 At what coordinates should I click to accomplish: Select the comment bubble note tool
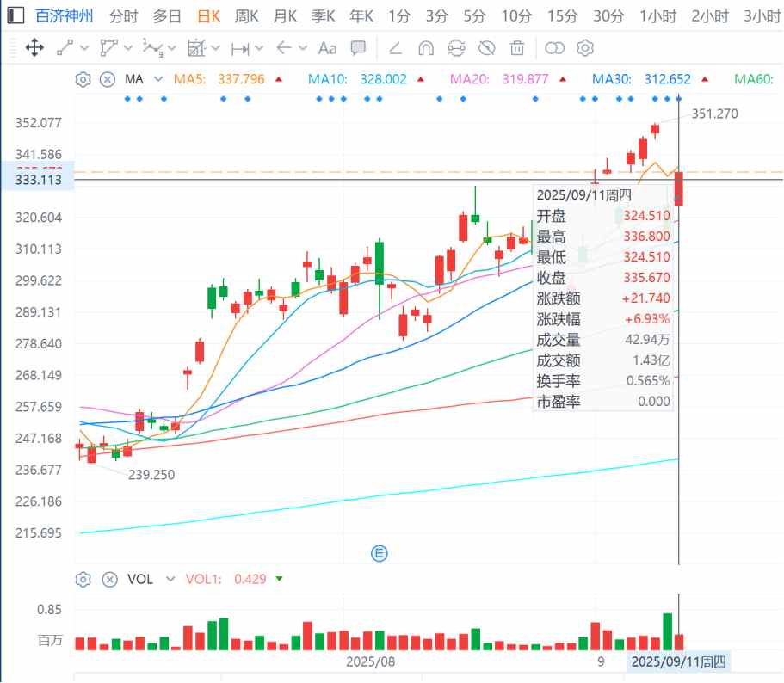coord(359,48)
